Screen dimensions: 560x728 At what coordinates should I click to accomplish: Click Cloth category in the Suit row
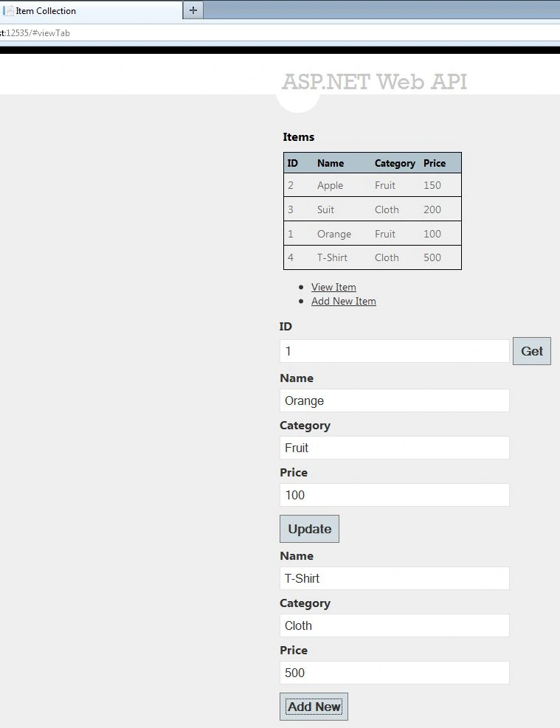387,210
